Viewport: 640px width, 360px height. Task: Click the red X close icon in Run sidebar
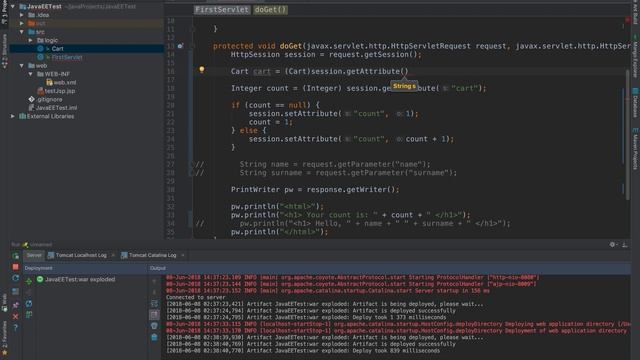click(16, 316)
